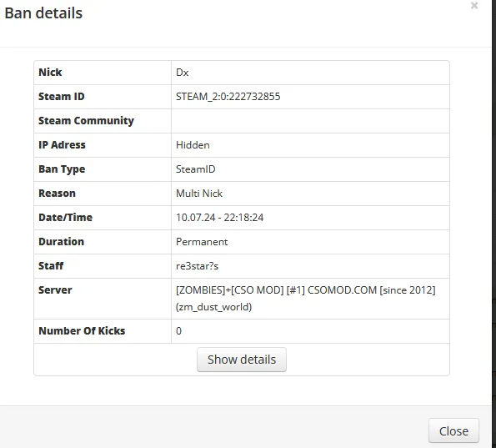Click the Steam Community label
Screen dimensions: 496x448
pyautogui.click(x=86, y=121)
